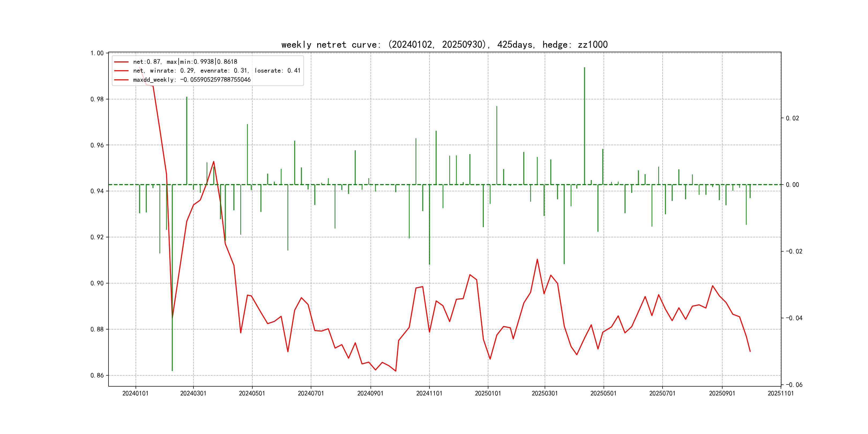Click right y-axis label -0.06
868x434 pixels.
pos(794,385)
